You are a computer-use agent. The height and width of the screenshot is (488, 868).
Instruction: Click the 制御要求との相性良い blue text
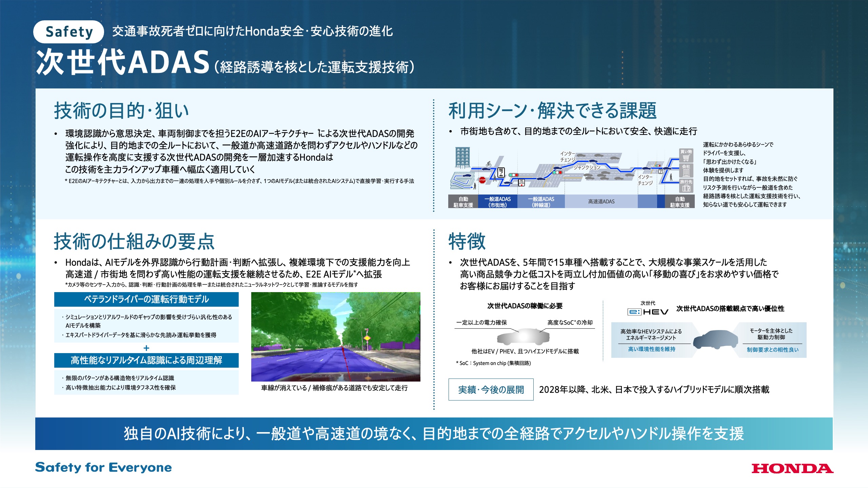[773, 350]
